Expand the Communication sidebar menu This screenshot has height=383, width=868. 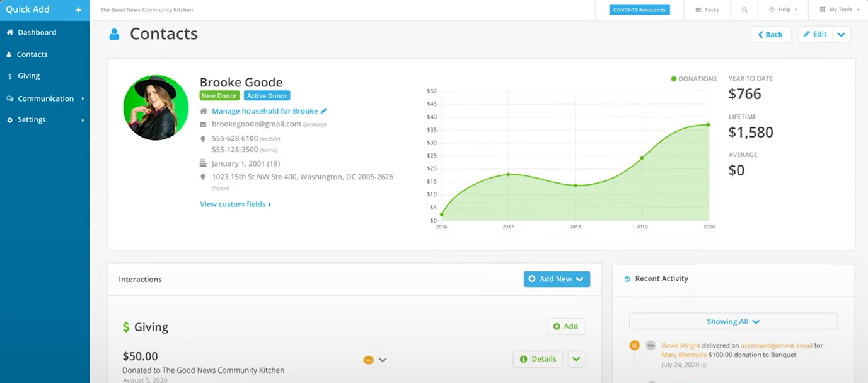coord(45,98)
